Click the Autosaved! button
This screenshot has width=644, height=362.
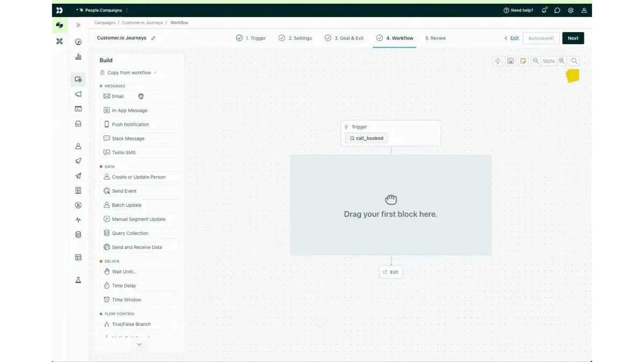pyautogui.click(x=540, y=38)
